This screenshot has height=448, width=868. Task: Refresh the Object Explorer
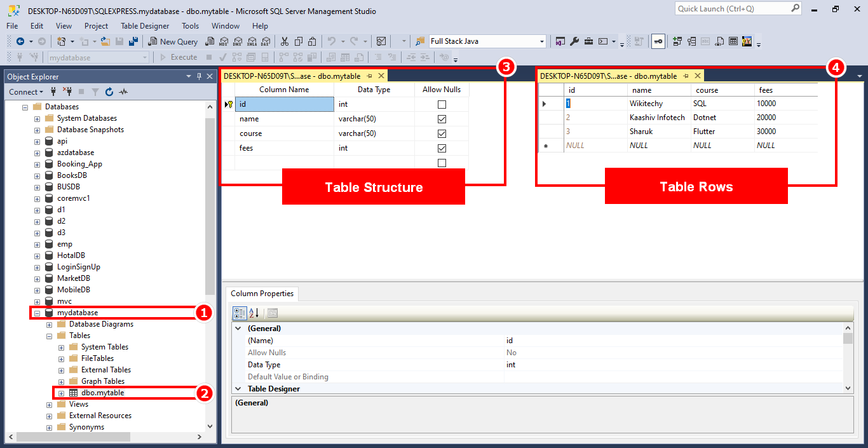109,92
